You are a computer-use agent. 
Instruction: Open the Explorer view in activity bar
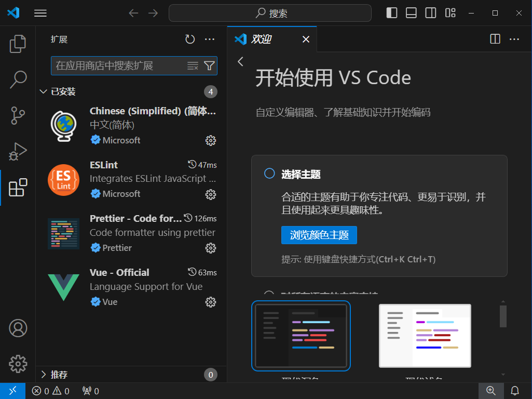(x=18, y=44)
